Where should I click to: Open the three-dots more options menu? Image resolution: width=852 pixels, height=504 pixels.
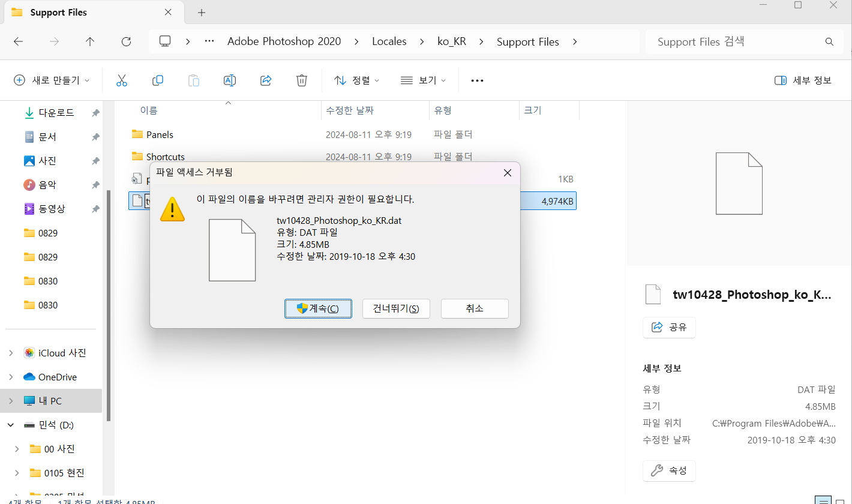[x=477, y=80]
